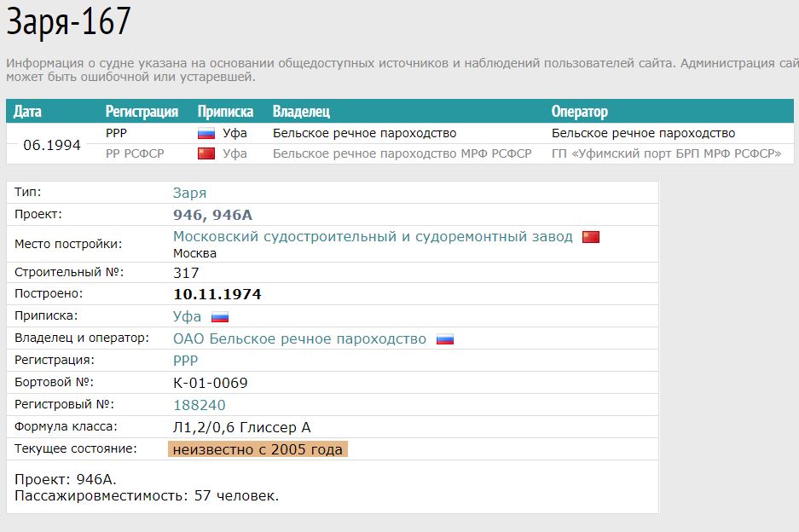This screenshot has height=532, width=799.
Task: Click status неизвестно с 2005 года
Action: click(258, 449)
